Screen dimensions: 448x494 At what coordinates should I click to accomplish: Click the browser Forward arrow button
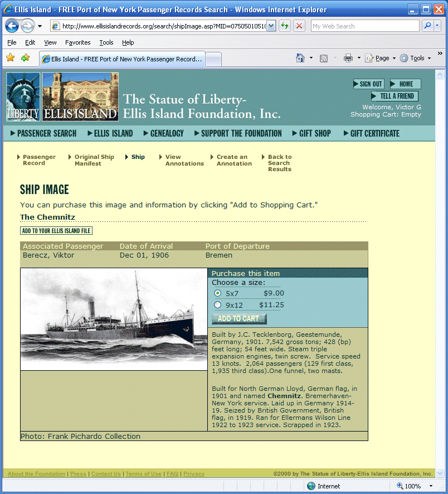[x=27, y=26]
